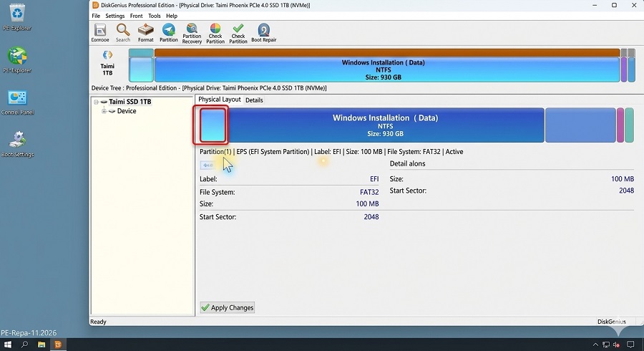Select the teal partition block in Physical Layout
This screenshot has height=351, width=644.
pyautogui.click(x=629, y=125)
